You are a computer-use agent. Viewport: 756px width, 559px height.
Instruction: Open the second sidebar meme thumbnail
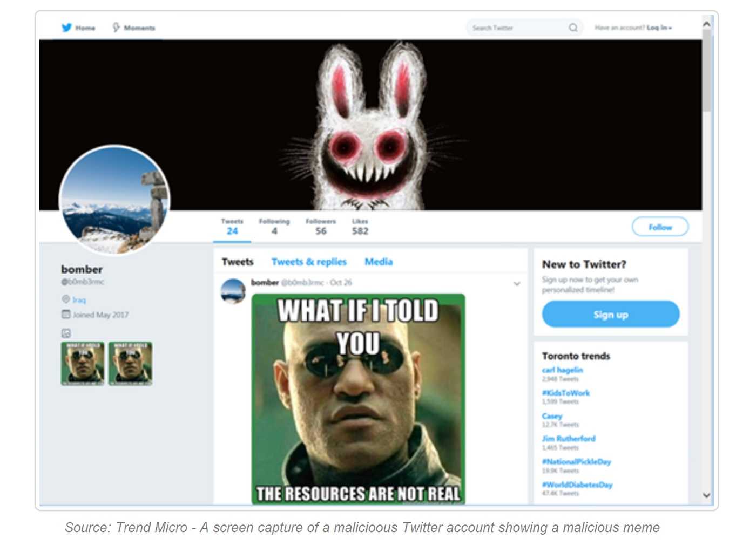130,364
